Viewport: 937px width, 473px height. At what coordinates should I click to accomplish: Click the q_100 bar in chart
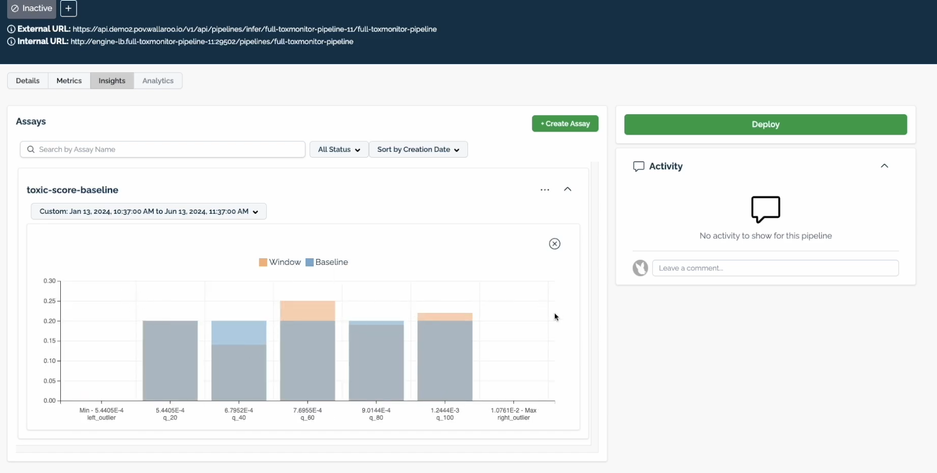(x=445, y=357)
